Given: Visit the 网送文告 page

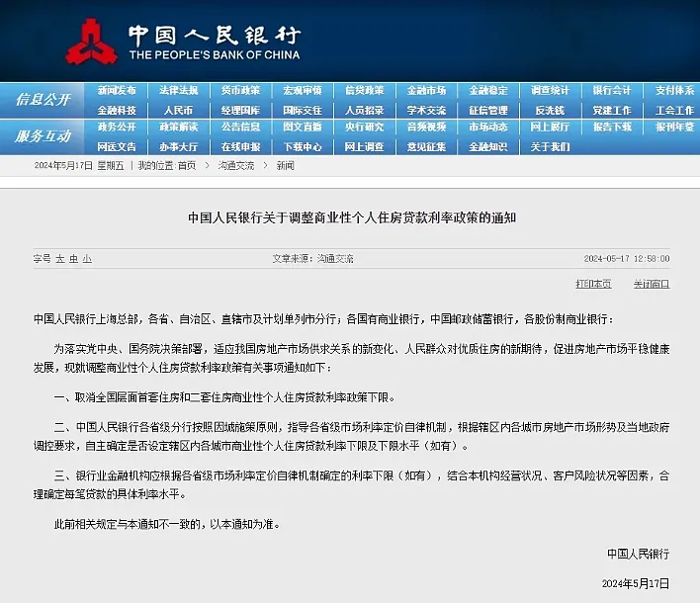Looking at the screenshot, I should (x=117, y=147).
